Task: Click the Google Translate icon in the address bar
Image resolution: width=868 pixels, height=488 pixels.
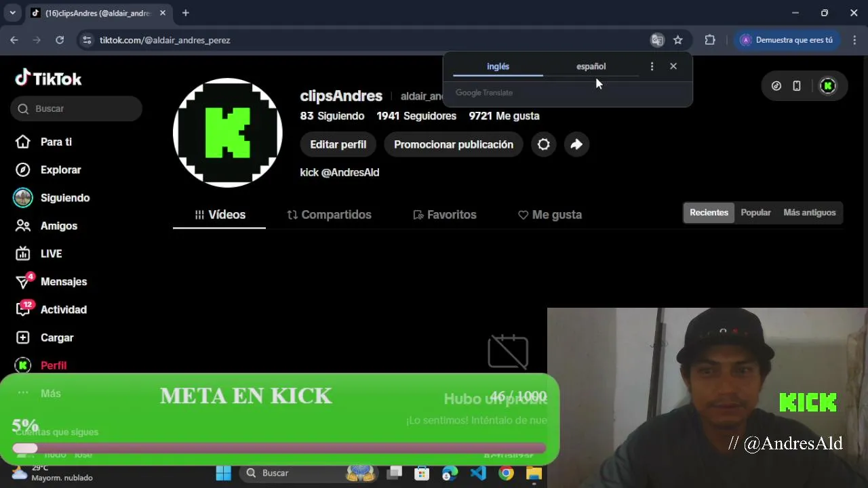Action: [x=657, y=40]
